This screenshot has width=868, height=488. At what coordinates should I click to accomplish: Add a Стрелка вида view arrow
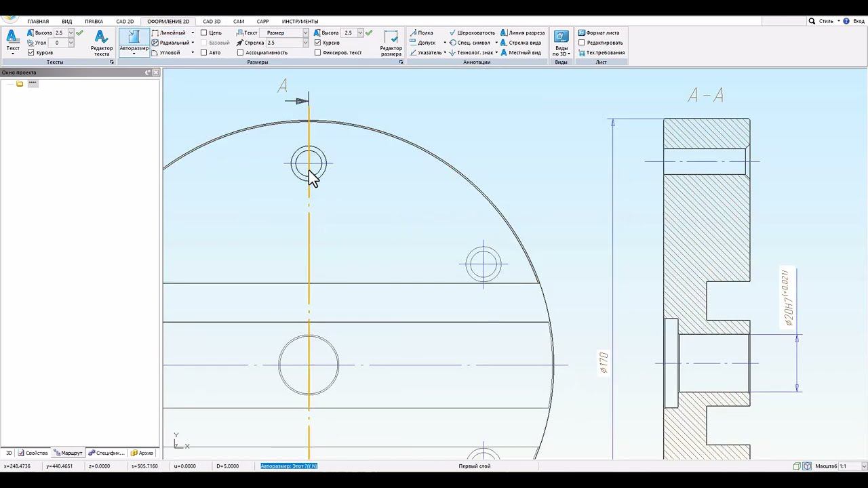tap(520, 43)
